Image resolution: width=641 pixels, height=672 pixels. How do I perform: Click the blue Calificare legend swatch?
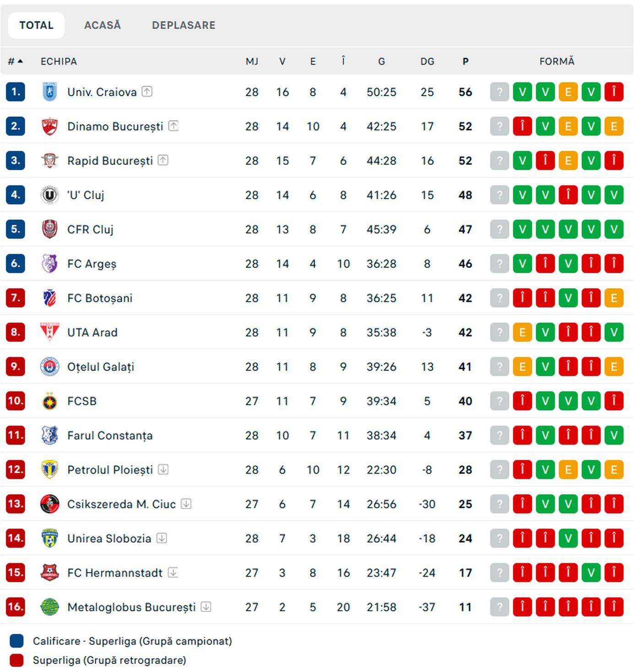tap(16, 641)
